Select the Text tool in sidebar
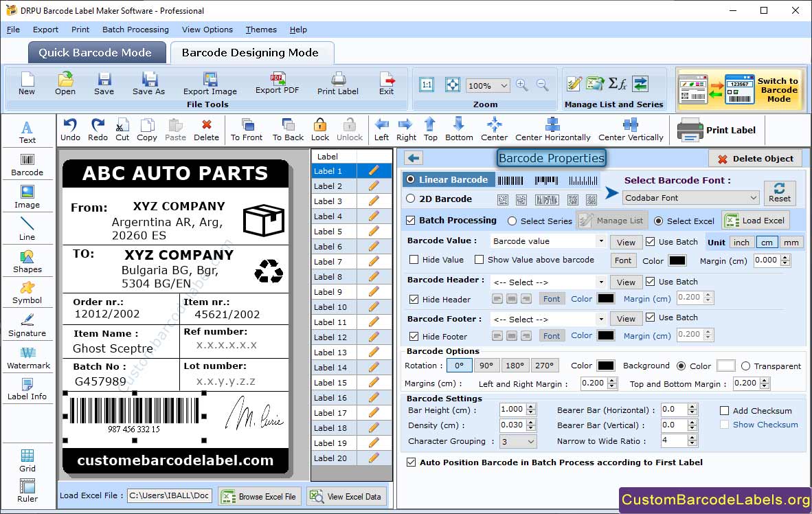The width and height of the screenshot is (812, 514). [27, 132]
